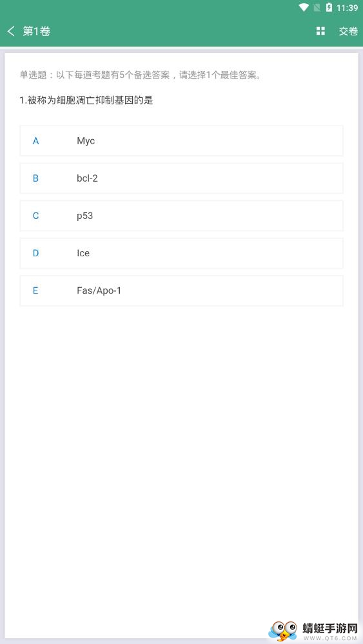Go back using the header arrow
This screenshot has height=644, width=363.
11,31
